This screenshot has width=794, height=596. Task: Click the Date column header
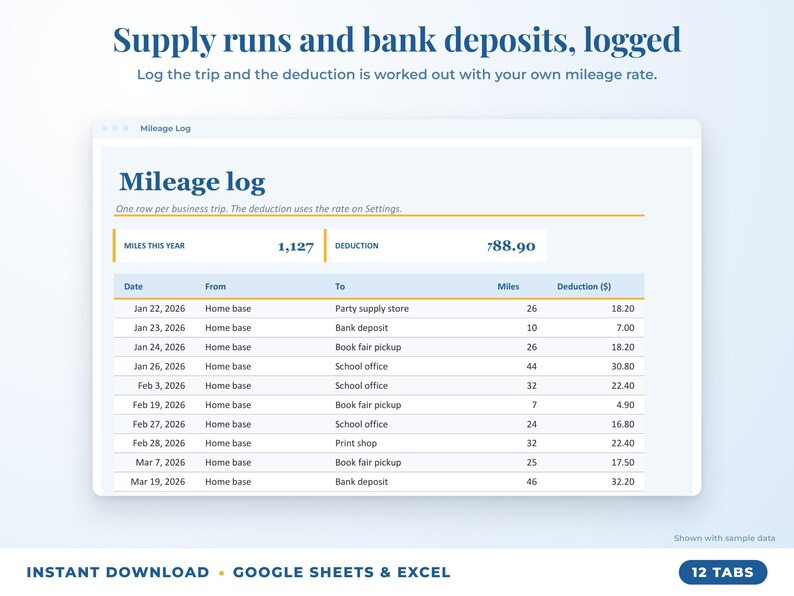point(133,287)
